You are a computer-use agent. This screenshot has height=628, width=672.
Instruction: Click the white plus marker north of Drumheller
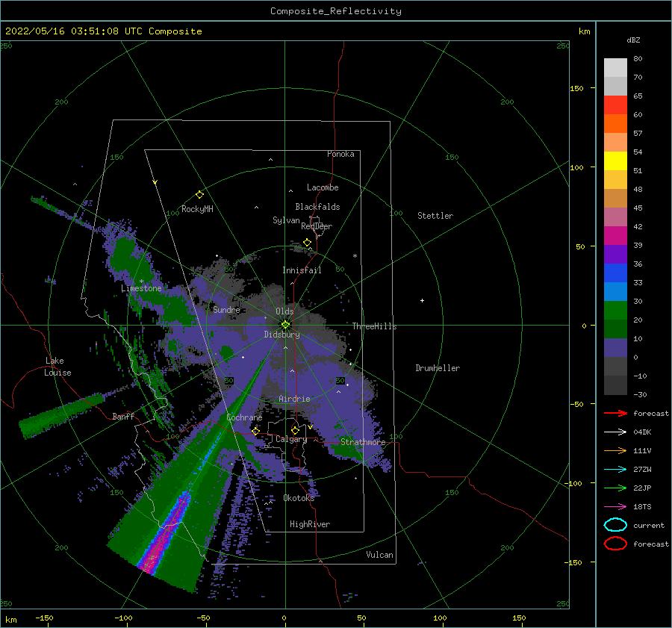click(x=422, y=300)
